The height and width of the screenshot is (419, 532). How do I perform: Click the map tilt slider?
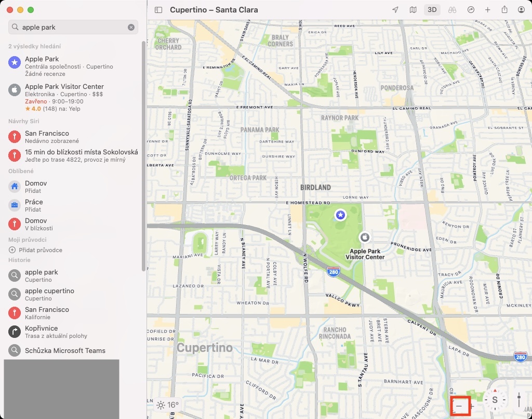click(519, 400)
